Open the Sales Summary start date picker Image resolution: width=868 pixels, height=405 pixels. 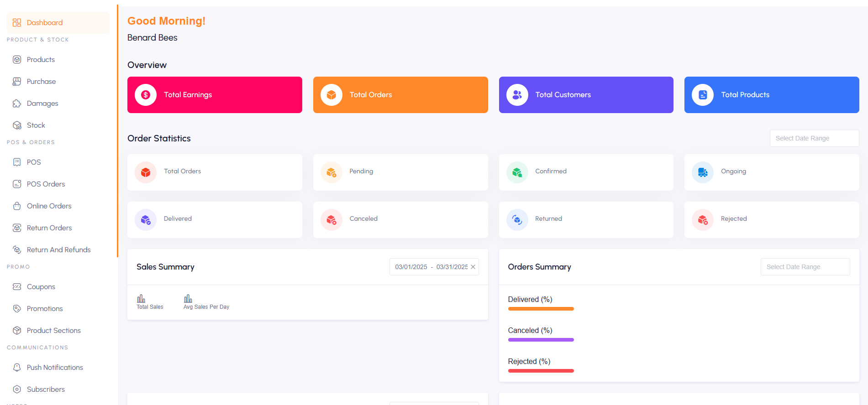[411, 267]
